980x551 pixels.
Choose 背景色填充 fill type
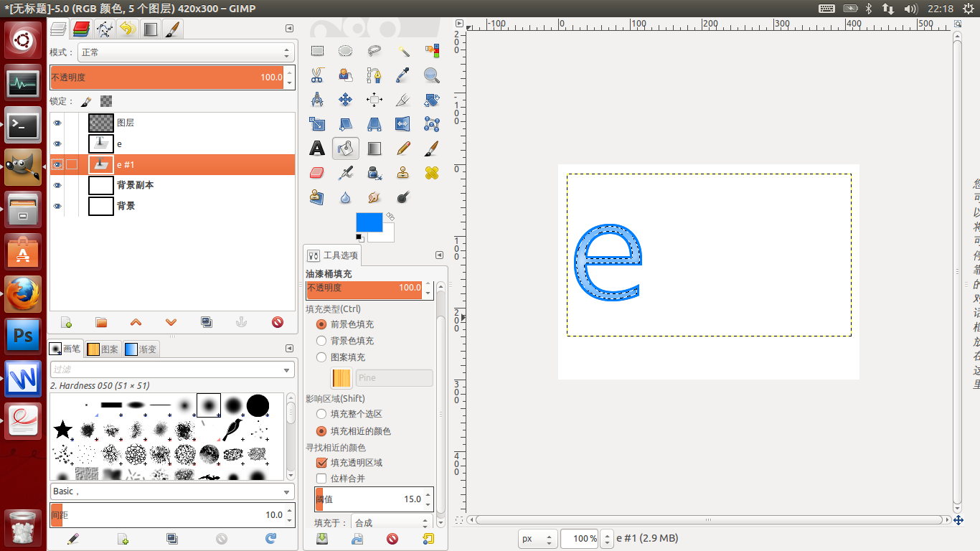[321, 341]
